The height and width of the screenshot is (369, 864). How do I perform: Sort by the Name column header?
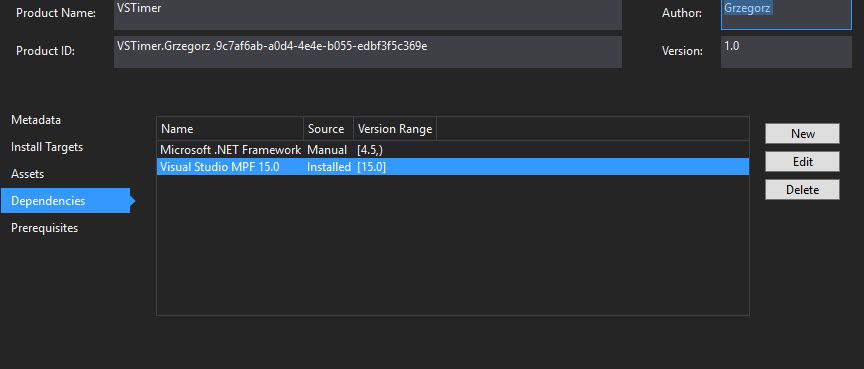point(230,129)
